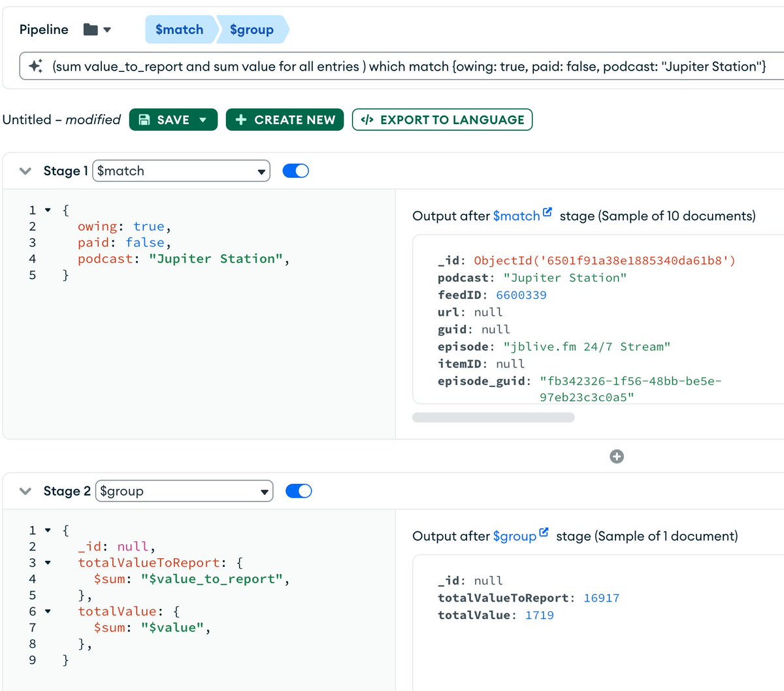Add a stage with plus circle icon
784x691 pixels.
click(617, 456)
